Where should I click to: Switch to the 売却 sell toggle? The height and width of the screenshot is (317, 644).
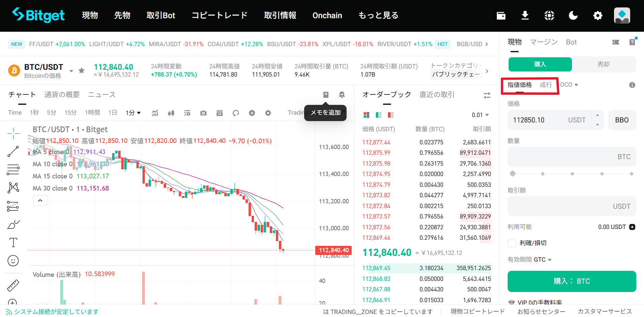coord(603,64)
